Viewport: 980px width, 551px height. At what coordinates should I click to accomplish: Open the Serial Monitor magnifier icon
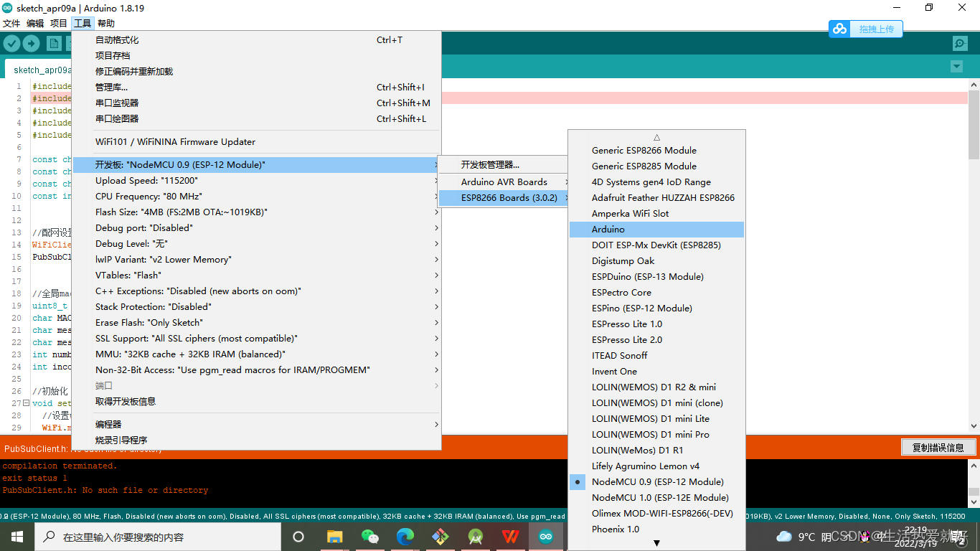(x=960, y=44)
